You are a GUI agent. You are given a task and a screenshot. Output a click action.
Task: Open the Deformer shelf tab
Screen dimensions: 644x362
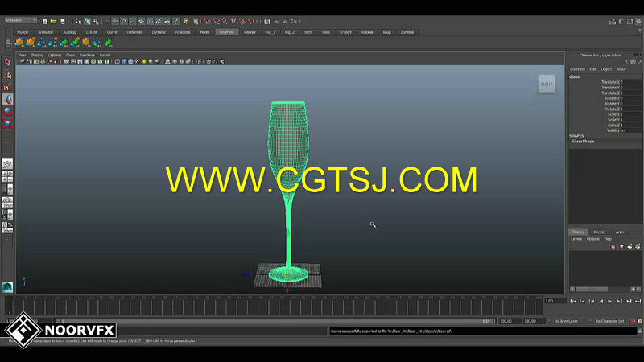(x=134, y=32)
